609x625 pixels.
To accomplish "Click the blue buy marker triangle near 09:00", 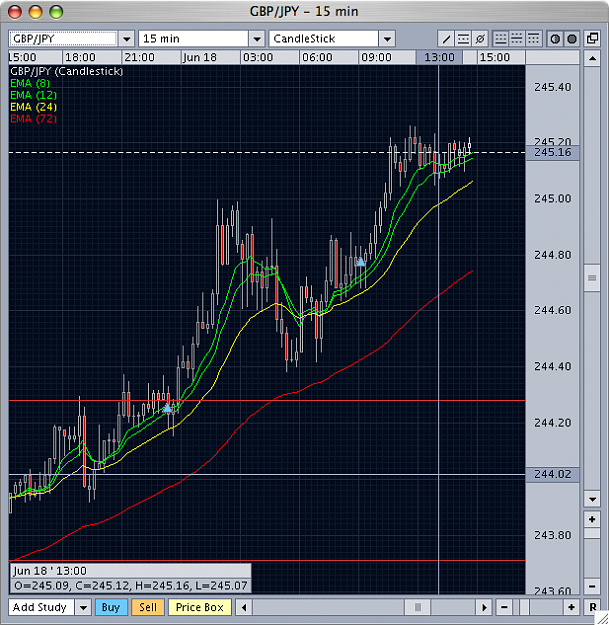I will pyautogui.click(x=360, y=261).
